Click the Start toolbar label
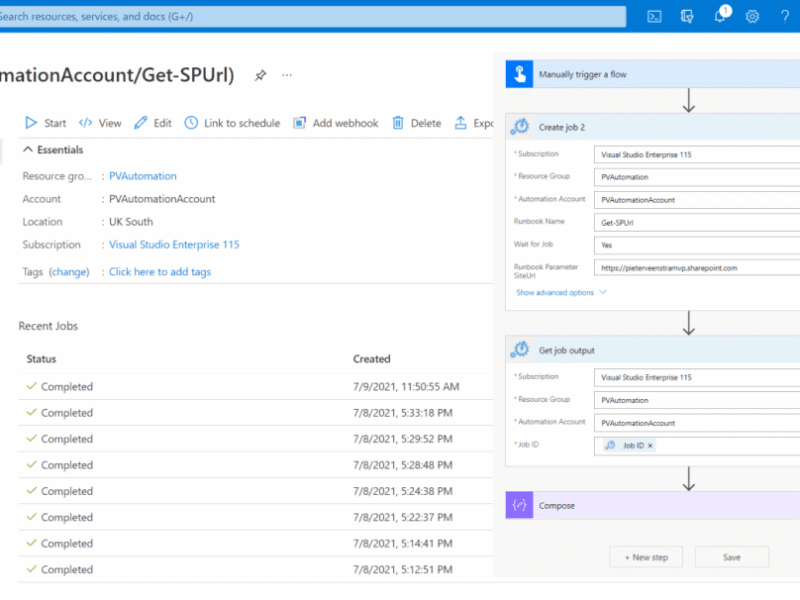The image size is (800, 600). pos(55,123)
